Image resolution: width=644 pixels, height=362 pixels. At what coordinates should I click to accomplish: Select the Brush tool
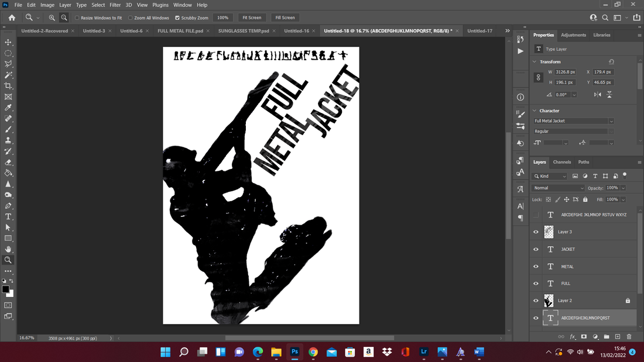(8, 129)
